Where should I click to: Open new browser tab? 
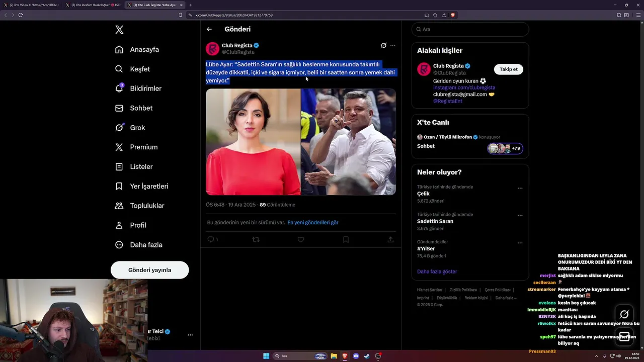click(x=191, y=5)
